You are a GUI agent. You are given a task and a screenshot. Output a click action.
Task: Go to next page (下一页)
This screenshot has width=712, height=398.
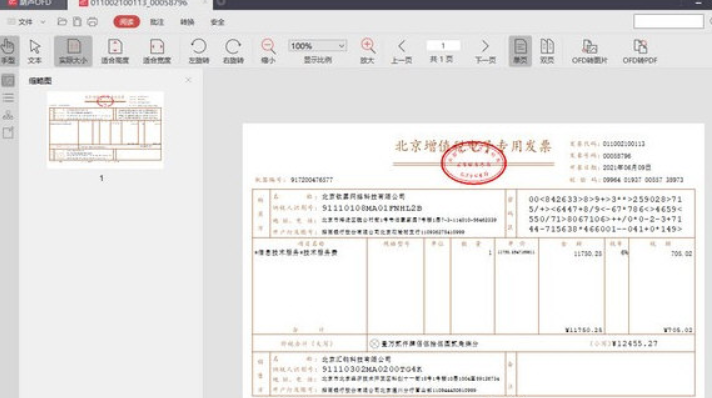pos(485,51)
